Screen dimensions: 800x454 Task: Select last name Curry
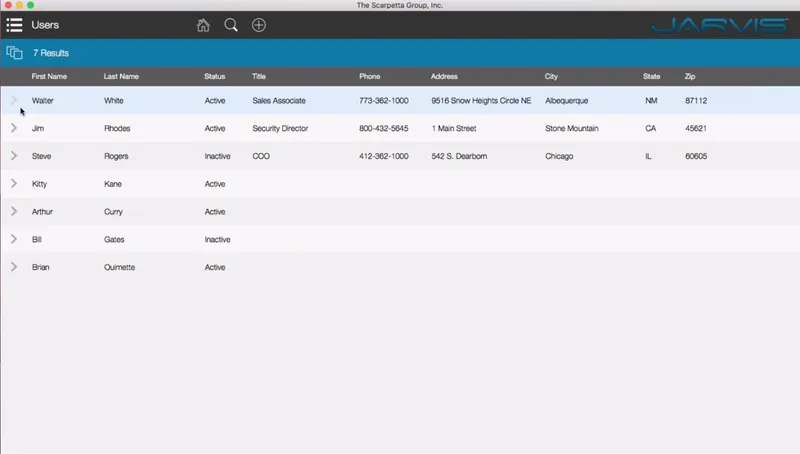[113, 212]
